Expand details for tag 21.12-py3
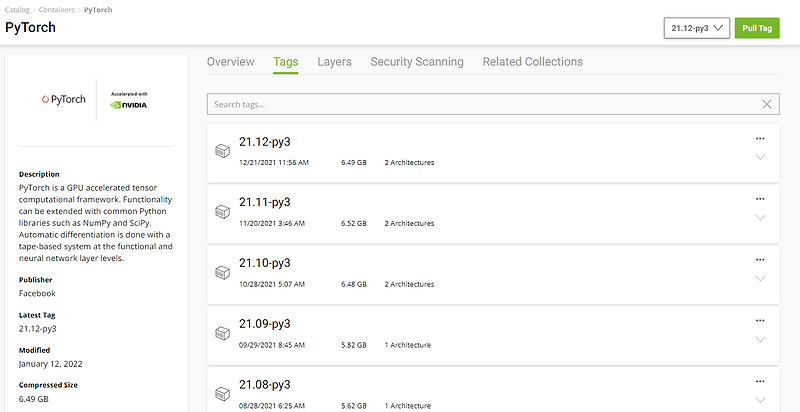800x412 pixels. [760, 157]
